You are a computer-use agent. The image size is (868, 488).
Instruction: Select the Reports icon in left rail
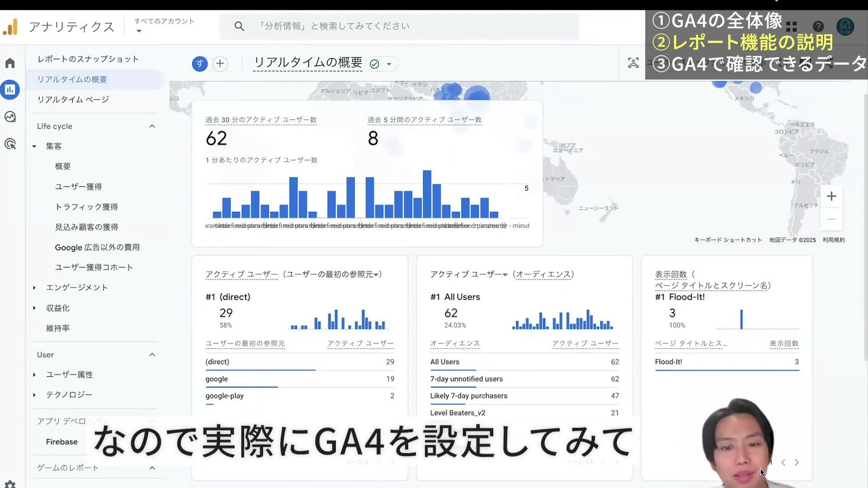click(x=10, y=89)
